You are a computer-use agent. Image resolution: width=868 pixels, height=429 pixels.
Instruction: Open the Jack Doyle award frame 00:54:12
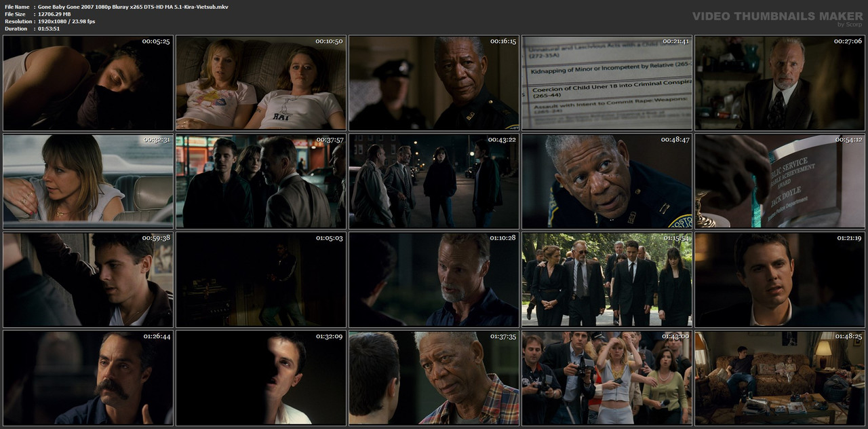coord(780,181)
